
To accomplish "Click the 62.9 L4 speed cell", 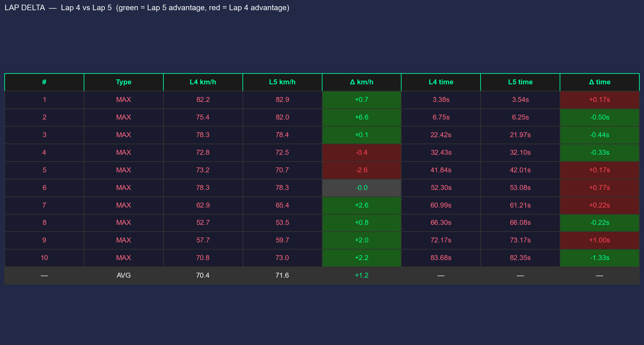I will click(203, 205).
